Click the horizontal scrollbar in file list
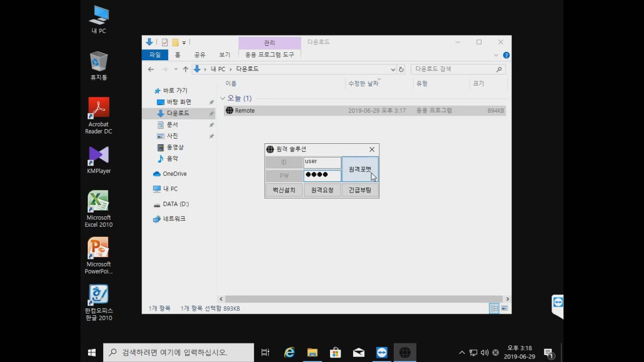The image size is (644, 362). 364,299
